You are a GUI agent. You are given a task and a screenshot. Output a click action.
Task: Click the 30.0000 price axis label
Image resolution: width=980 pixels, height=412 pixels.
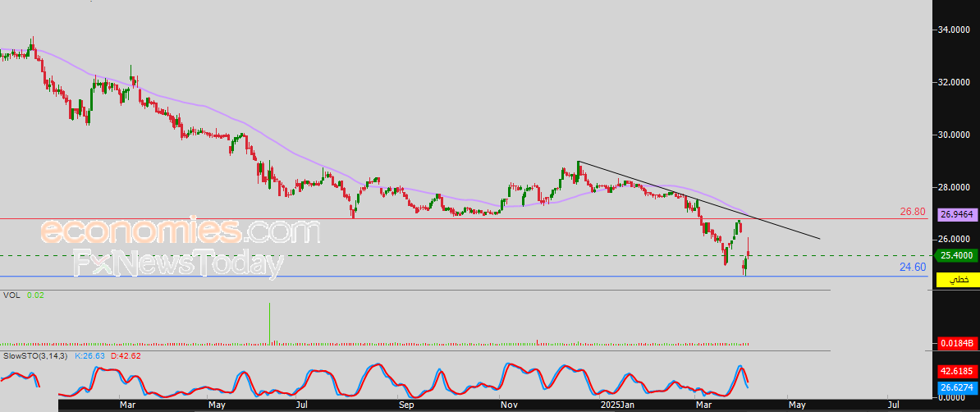coord(955,135)
